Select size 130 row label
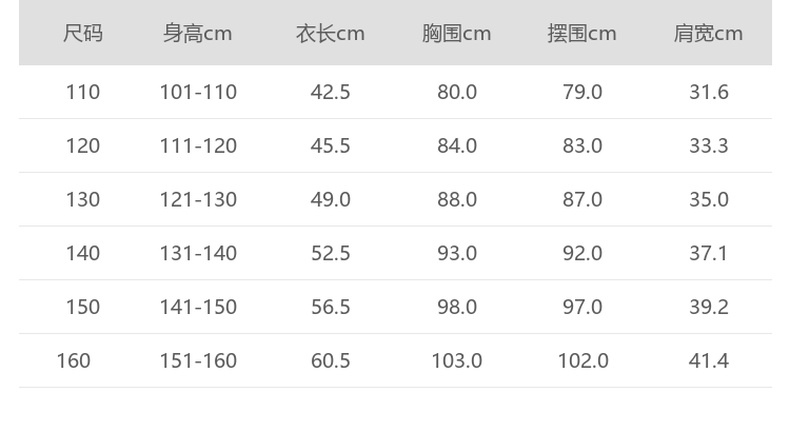The height and width of the screenshot is (431, 790). coord(83,200)
